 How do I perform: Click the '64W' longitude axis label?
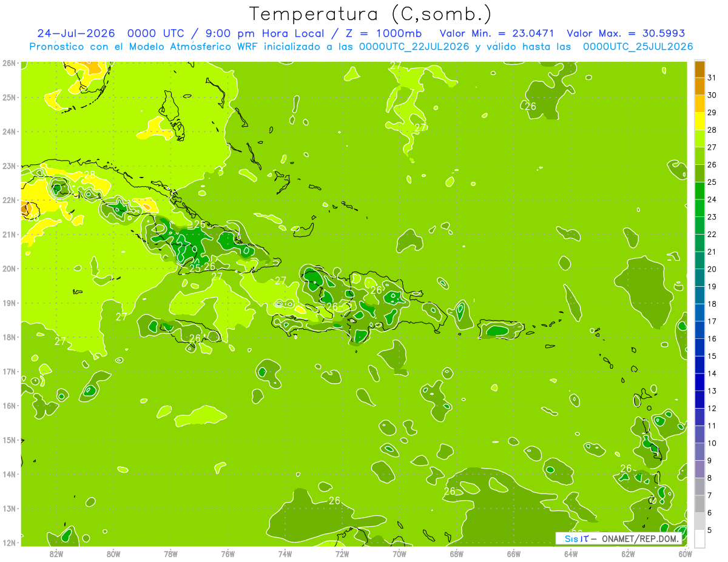pos(571,554)
